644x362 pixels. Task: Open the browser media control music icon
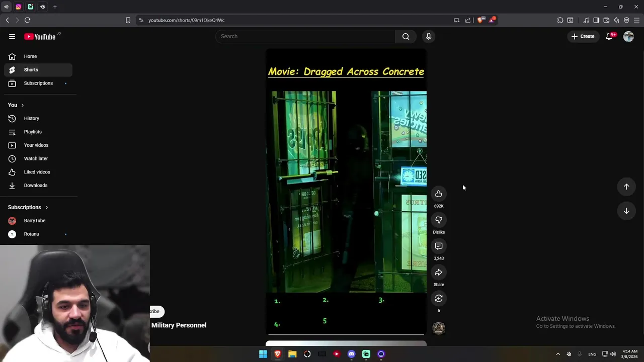[x=586, y=20]
